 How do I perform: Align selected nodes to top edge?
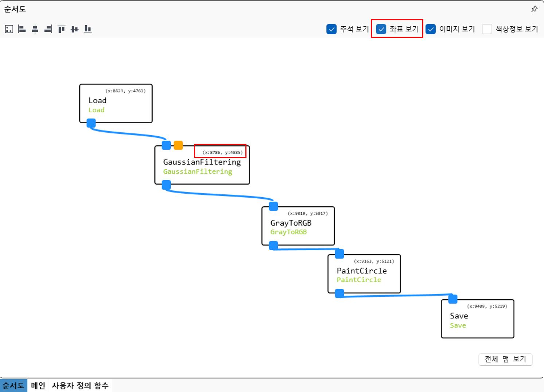tap(61, 29)
